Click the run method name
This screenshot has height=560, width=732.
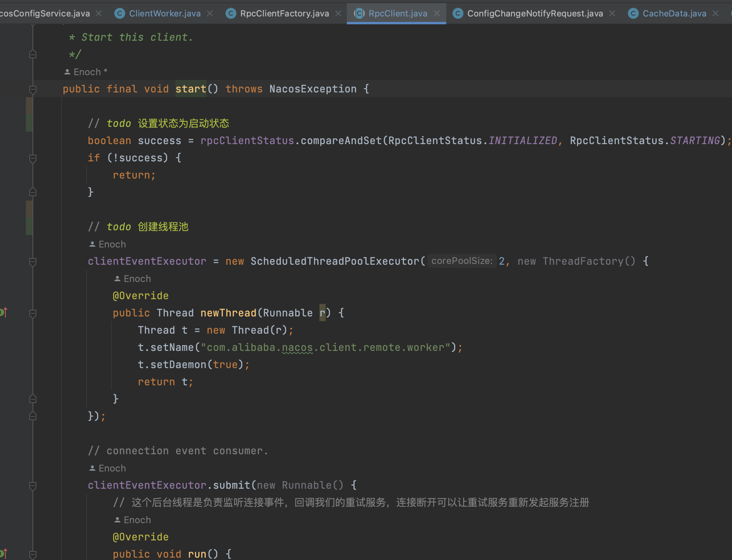(x=197, y=554)
